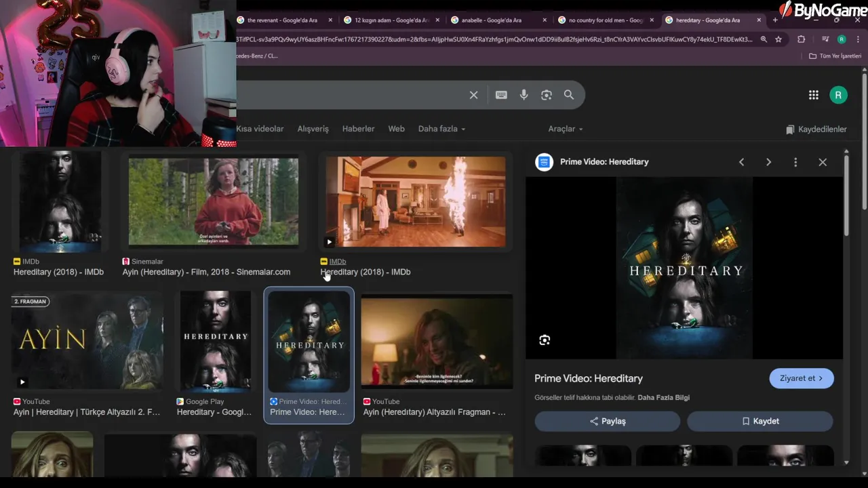Screen dimensions: 868x488
Task: Switch to '12 kızgın adam' tab
Action: click(x=391, y=20)
